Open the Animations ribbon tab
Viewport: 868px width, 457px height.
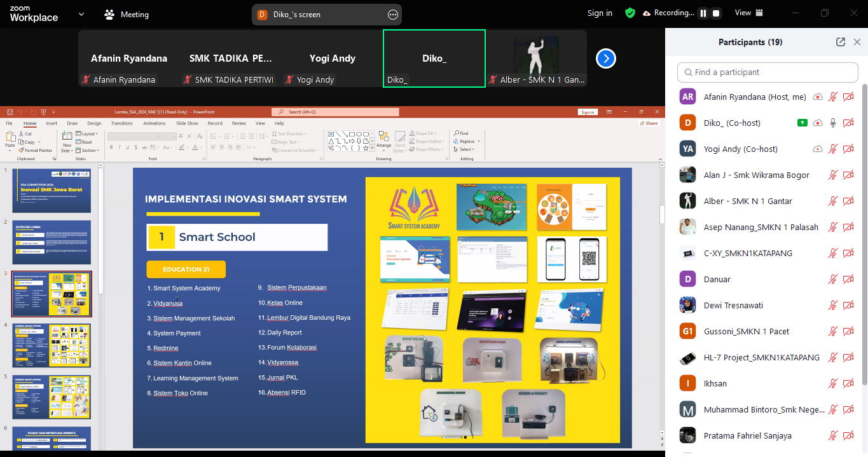click(155, 123)
